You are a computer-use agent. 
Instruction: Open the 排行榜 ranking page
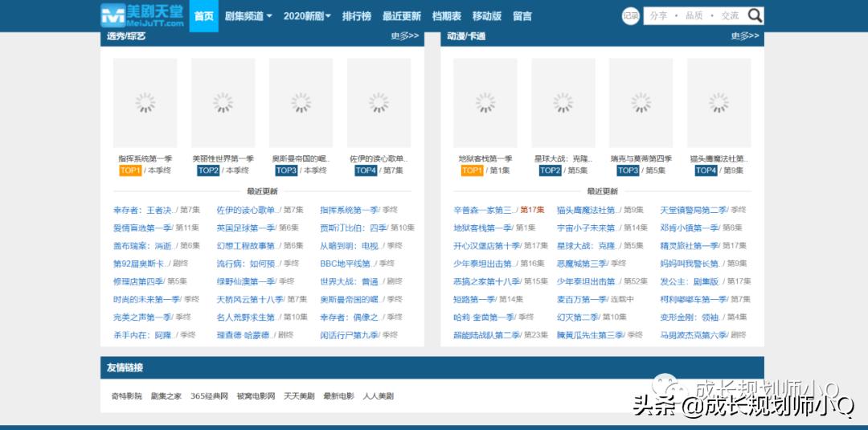(x=357, y=16)
